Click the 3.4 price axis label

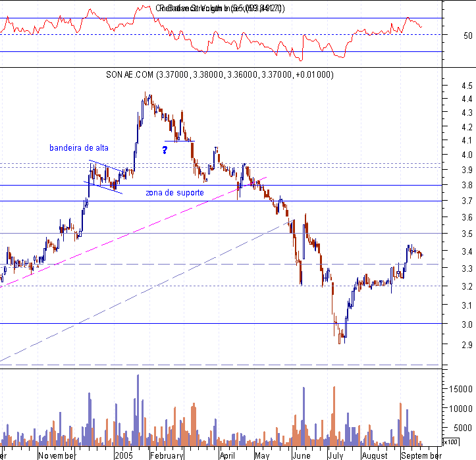tap(467, 251)
